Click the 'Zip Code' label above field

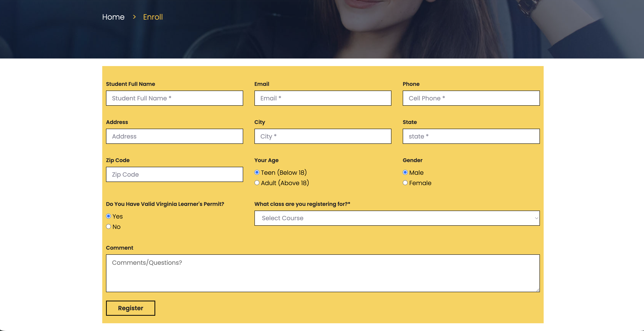(x=118, y=160)
